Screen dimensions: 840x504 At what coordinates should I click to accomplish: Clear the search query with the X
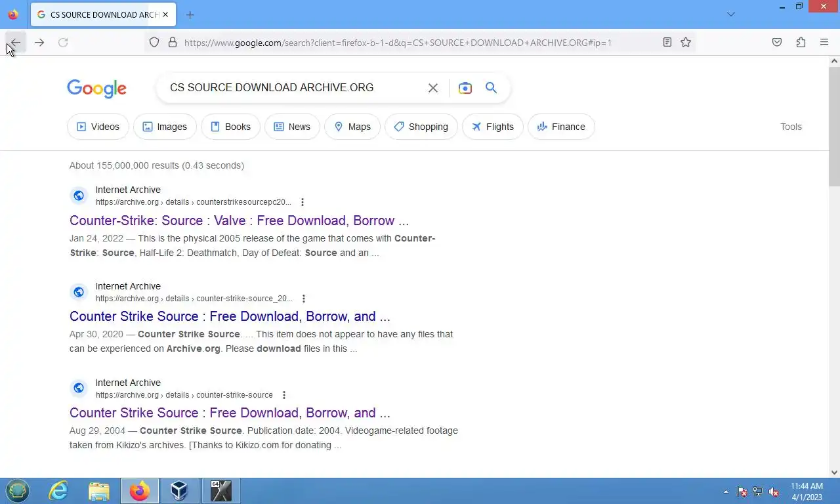pos(433,88)
